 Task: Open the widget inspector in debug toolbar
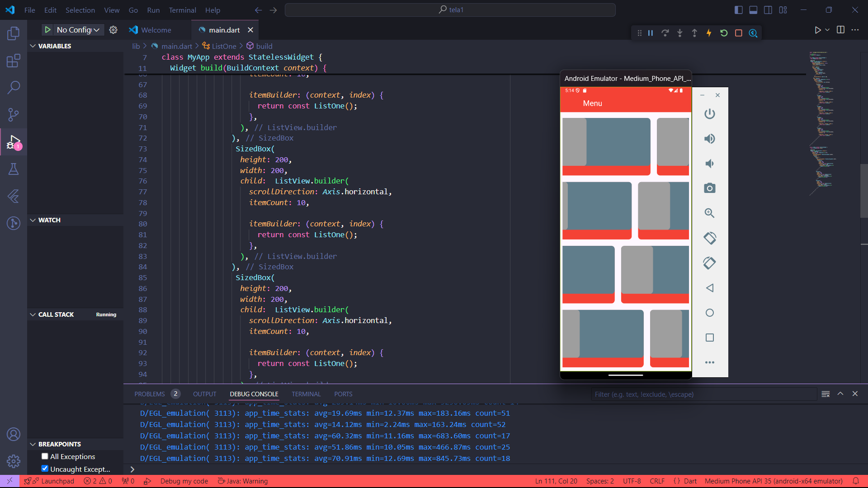(x=753, y=33)
